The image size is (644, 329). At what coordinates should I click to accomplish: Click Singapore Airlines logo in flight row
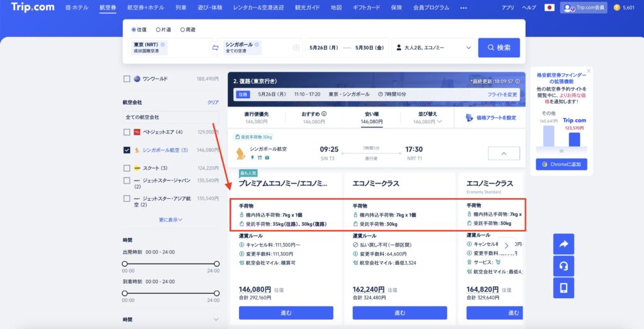pyautogui.click(x=241, y=153)
